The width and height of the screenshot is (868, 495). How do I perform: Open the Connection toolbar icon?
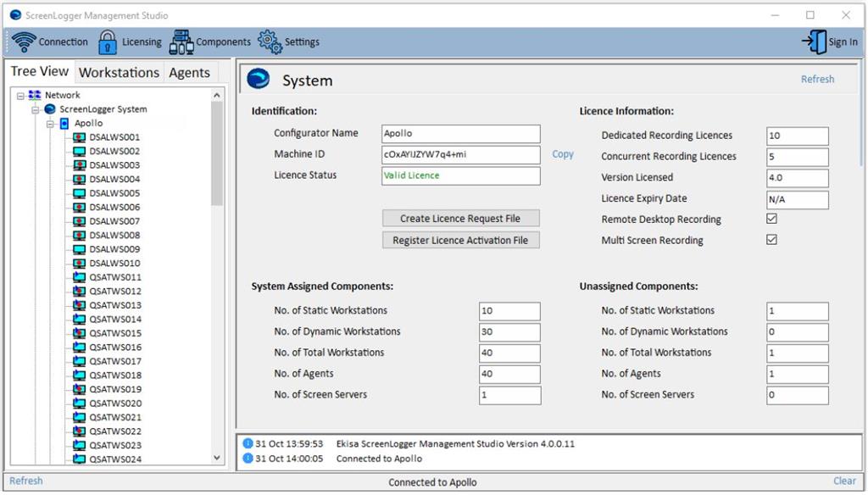point(24,42)
